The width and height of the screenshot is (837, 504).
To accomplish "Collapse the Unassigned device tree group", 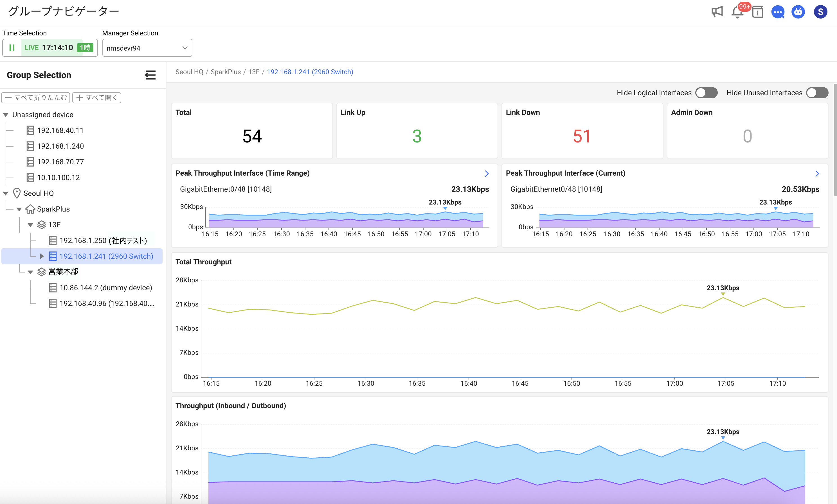I will point(6,115).
